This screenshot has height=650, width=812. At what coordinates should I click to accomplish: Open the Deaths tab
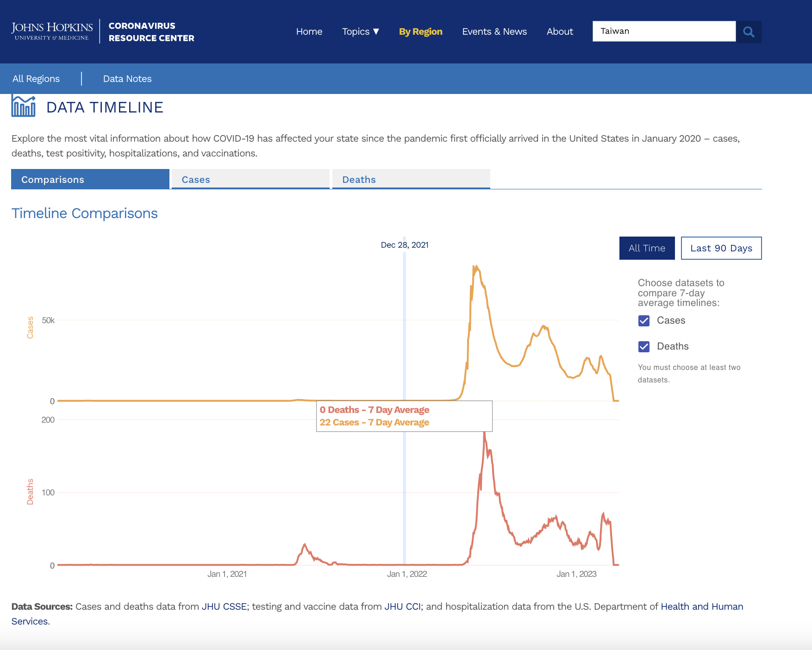411,180
